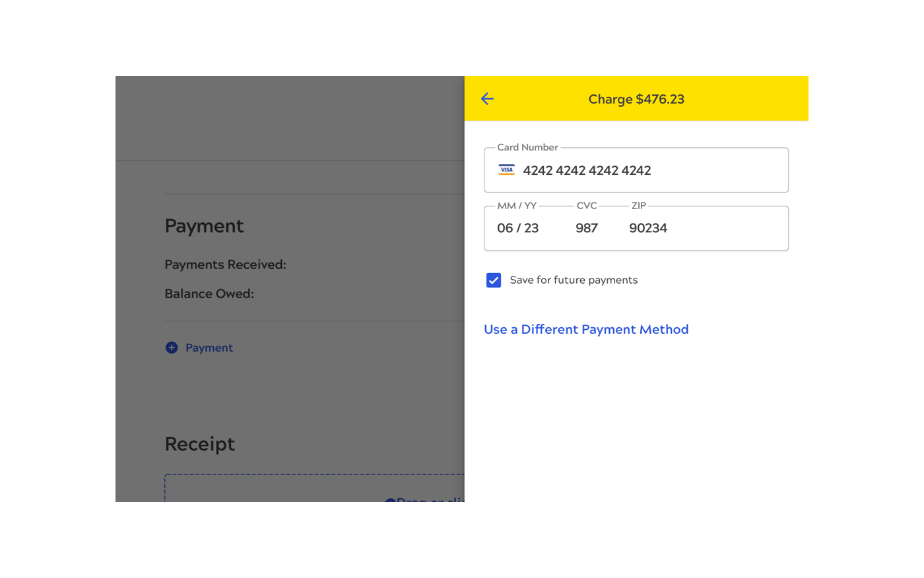Click into the ZIP field showing 90234

tap(648, 228)
